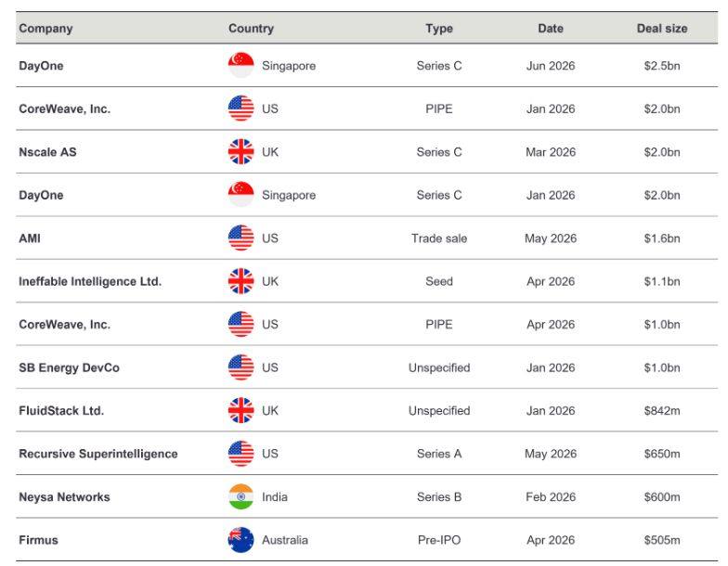The height and width of the screenshot is (566, 728).
Task: Click the Type column header
Action: (x=438, y=28)
